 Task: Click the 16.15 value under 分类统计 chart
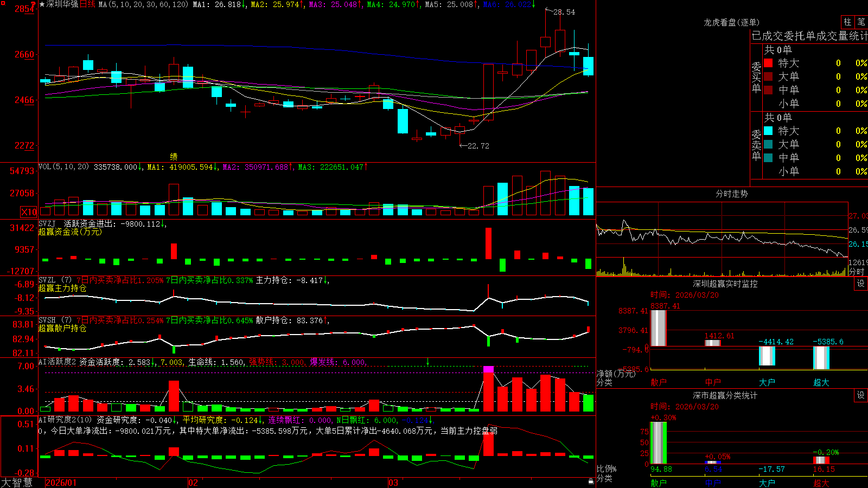pos(824,469)
